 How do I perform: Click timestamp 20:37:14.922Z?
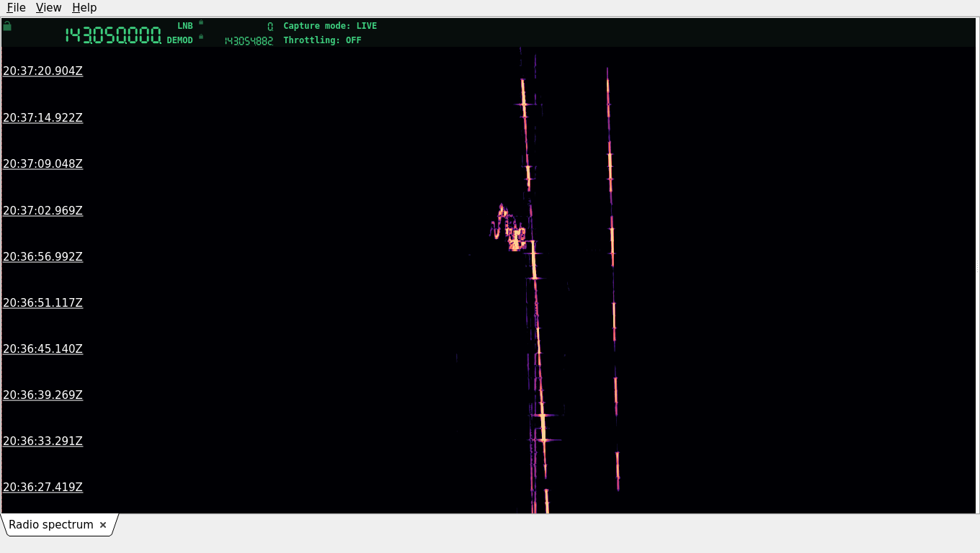point(43,117)
